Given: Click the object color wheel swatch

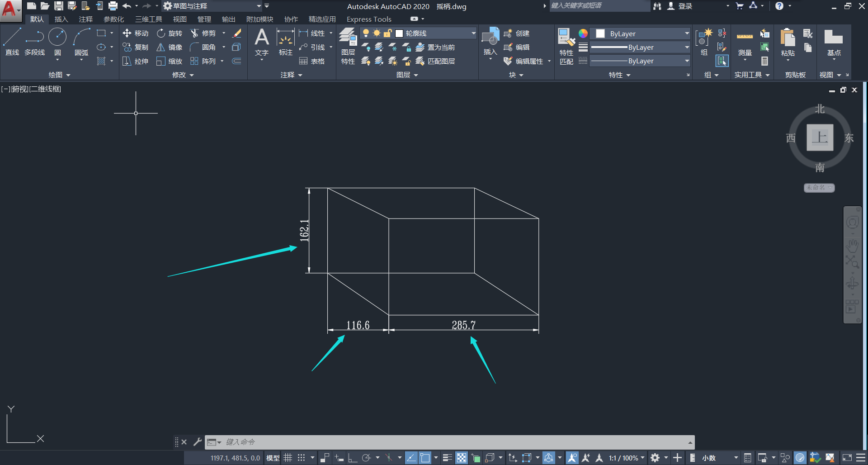Looking at the screenshot, I should [x=583, y=33].
